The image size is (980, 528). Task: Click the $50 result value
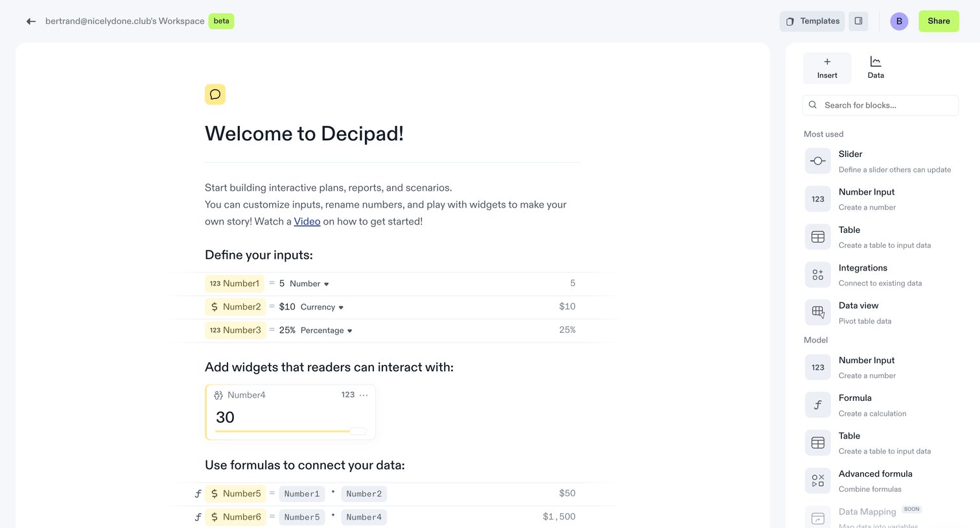(x=567, y=494)
